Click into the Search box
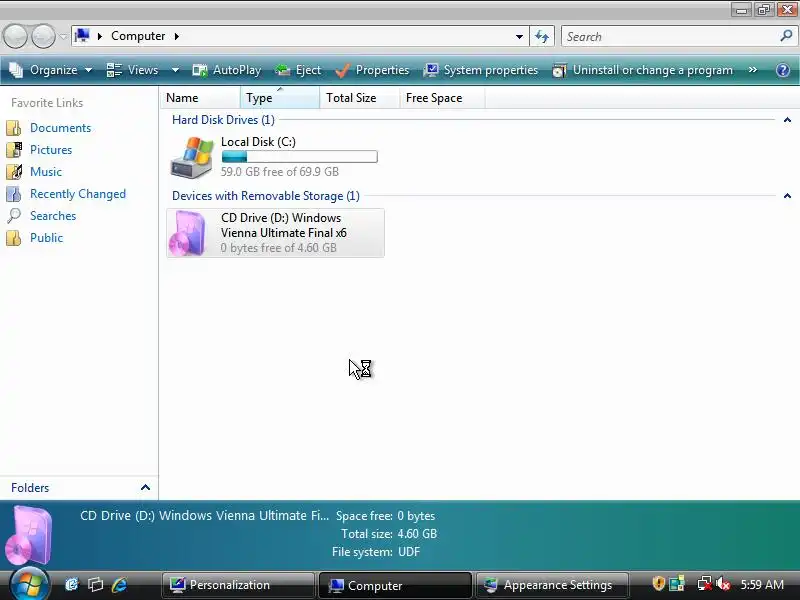The width and height of the screenshot is (800, 600). tap(671, 37)
